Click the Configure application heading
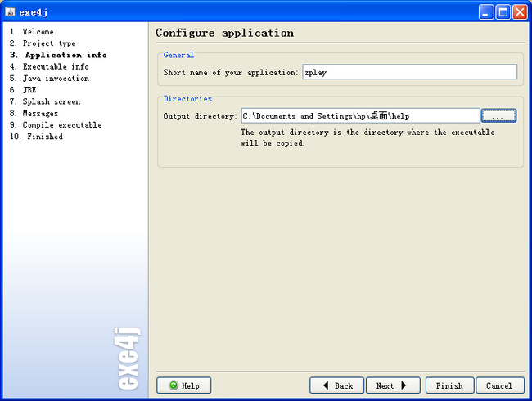 224,33
